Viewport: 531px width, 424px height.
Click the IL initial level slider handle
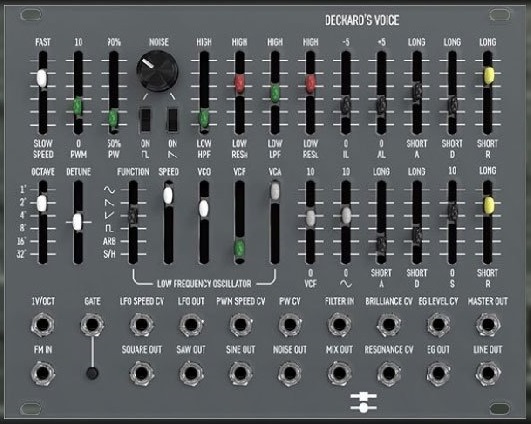tap(346, 105)
